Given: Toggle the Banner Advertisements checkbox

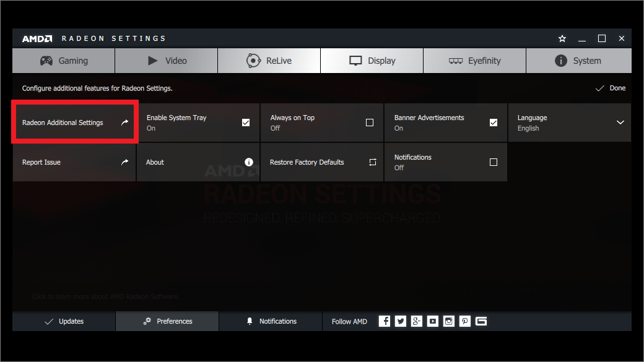Looking at the screenshot, I should (494, 123).
